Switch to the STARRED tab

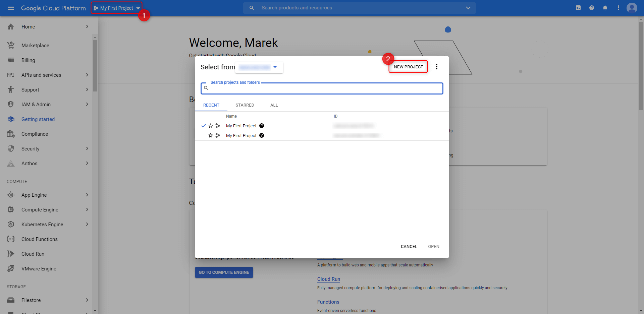click(x=245, y=105)
